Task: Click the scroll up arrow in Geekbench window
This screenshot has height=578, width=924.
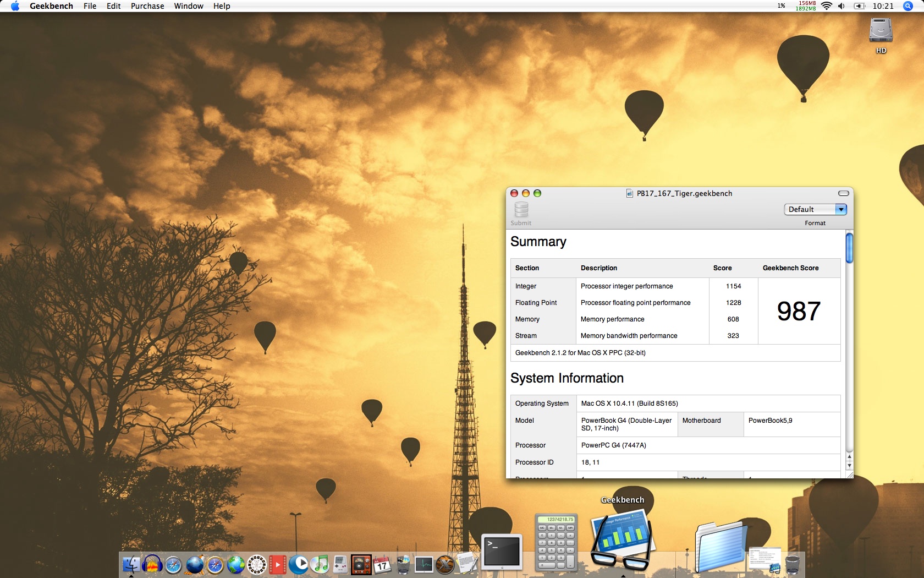Action: coord(849,456)
